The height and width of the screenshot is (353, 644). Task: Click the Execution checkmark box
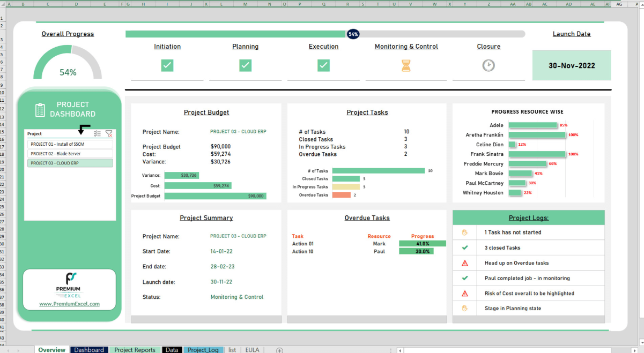tap(323, 65)
